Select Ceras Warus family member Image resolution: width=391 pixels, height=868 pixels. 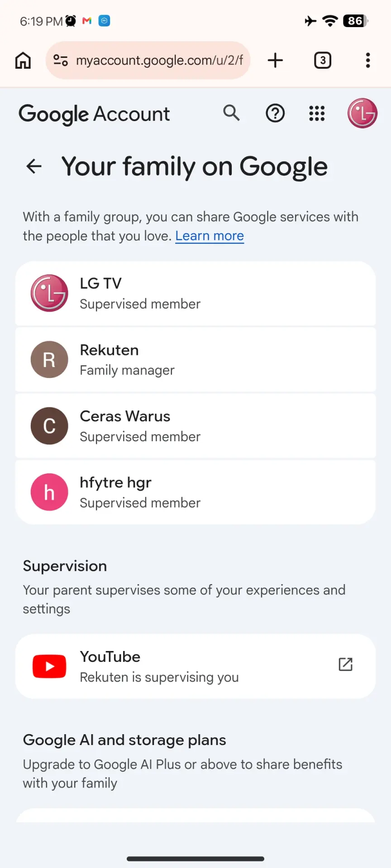click(195, 426)
